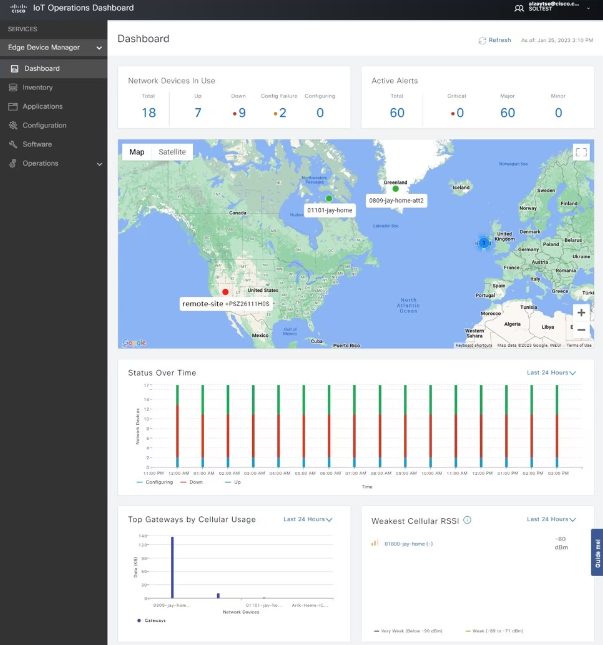Switch the map to Satellite view

[x=172, y=152]
